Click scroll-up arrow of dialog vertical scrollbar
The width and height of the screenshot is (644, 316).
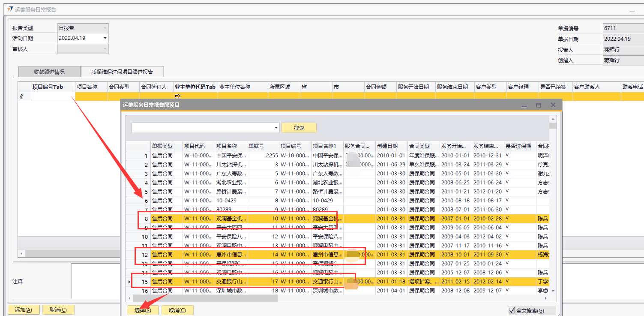(553, 119)
